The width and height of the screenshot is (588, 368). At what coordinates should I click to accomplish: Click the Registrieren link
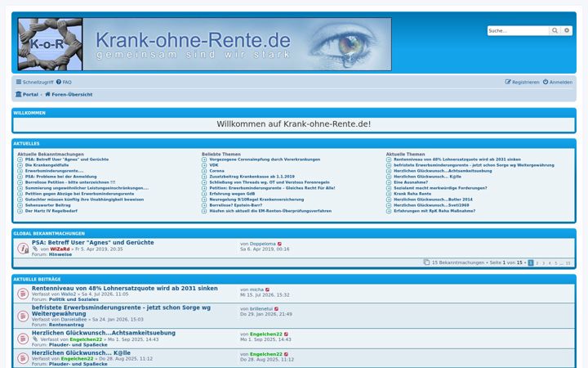(x=522, y=82)
